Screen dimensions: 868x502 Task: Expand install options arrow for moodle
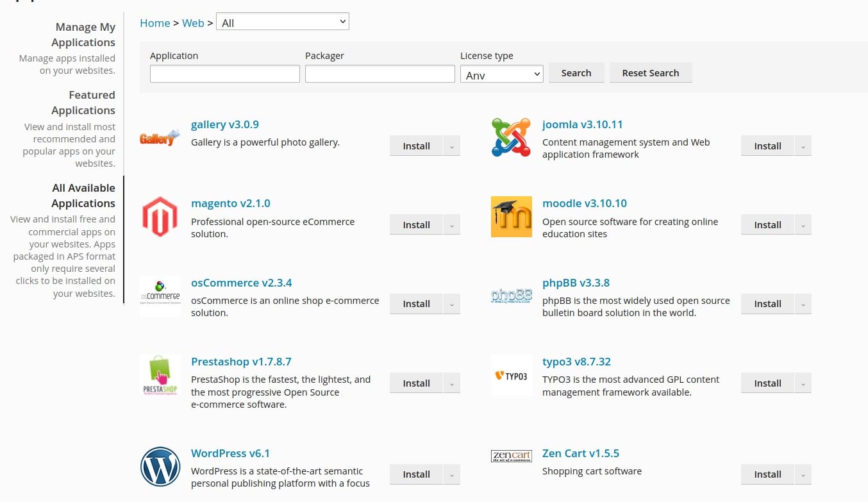click(x=803, y=225)
